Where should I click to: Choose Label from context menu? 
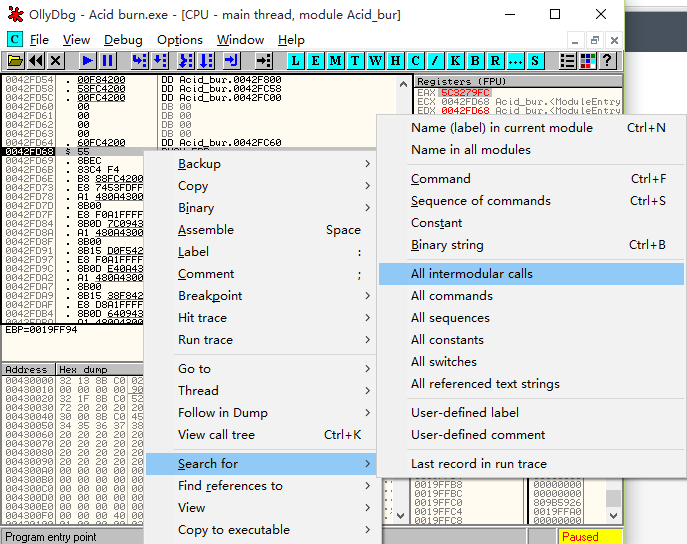261,251
